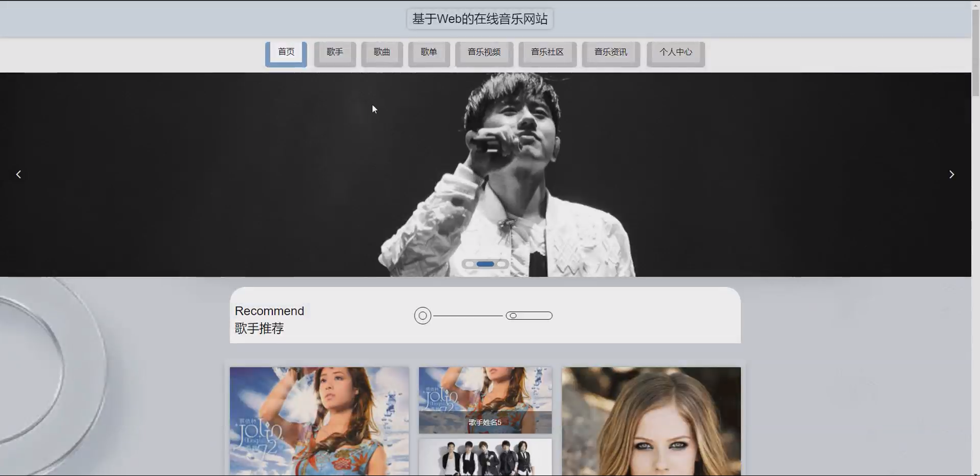Switch to the 歌曲 tab
This screenshot has height=476, width=980.
point(382,53)
